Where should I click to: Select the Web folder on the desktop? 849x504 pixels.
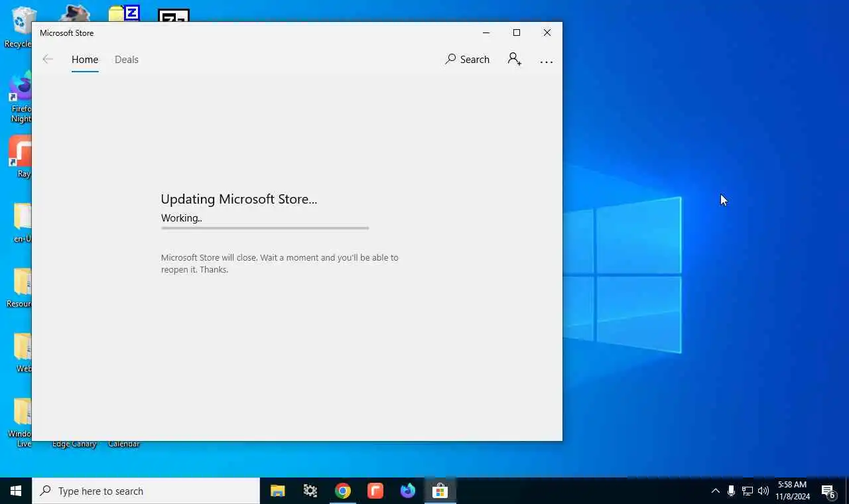[22, 352]
